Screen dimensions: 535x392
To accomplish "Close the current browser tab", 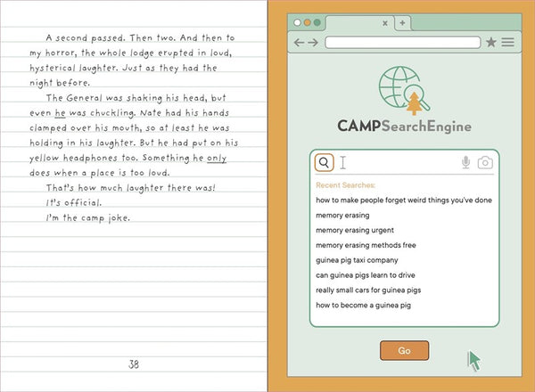I will [385, 23].
